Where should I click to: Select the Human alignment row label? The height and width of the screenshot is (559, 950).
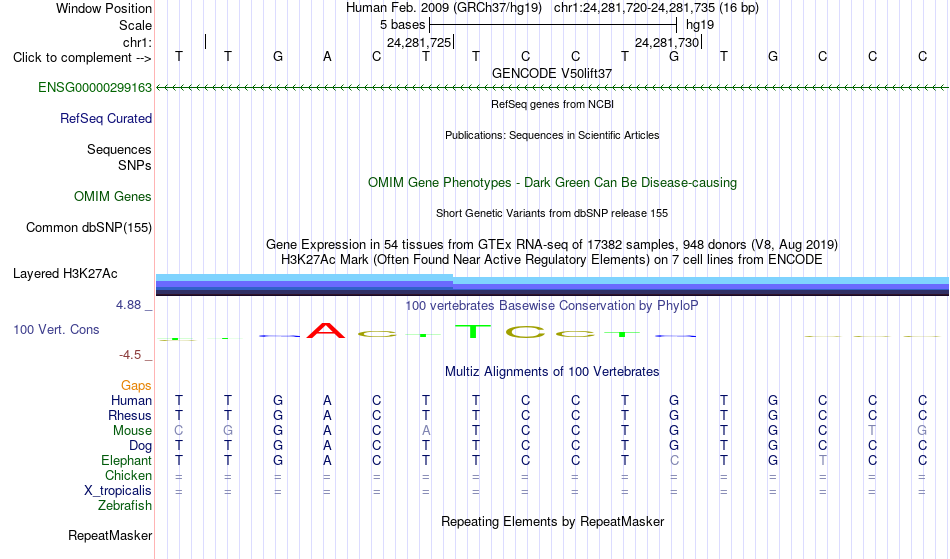[x=131, y=400]
